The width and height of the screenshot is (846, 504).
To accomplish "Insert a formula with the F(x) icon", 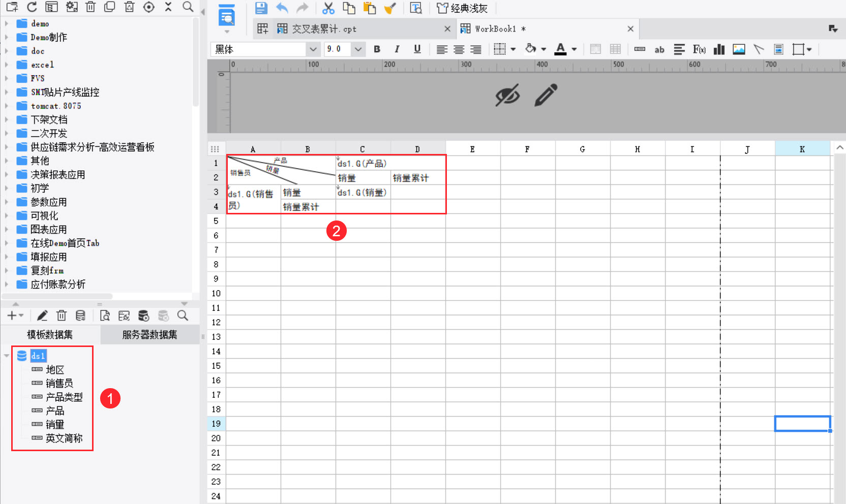I will (x=699, y=49).
